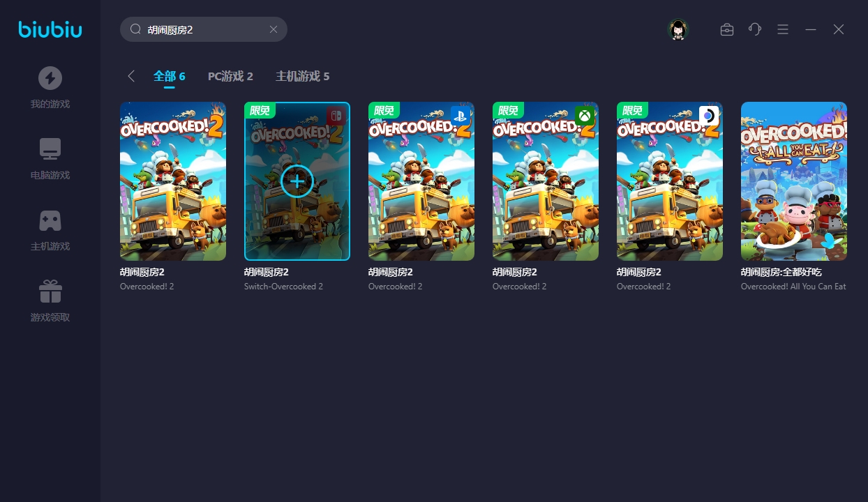The width and height of the screenshot is (868, 502).
Task: Go back with the left arrow
Action: (x=131, y=76)
